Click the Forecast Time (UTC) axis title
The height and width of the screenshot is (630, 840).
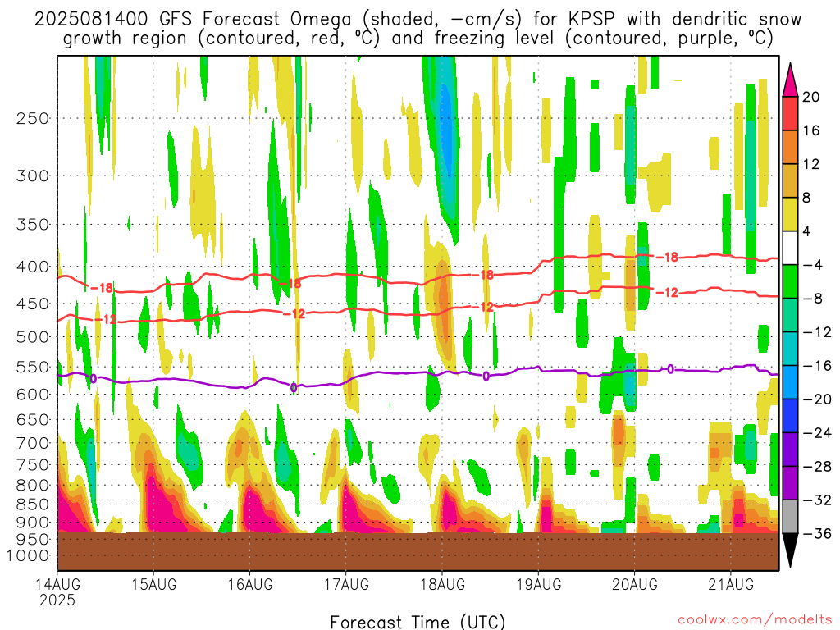pyautogui.click(x=418, y=622)
